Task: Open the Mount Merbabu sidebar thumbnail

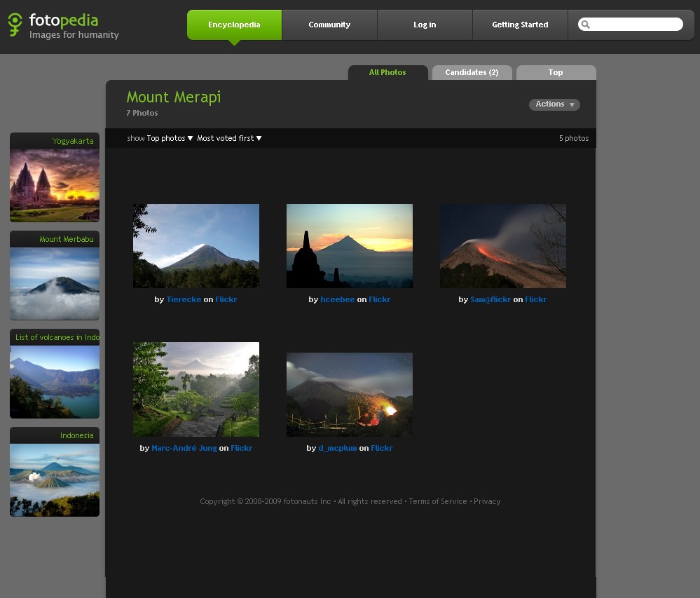Action: tap(55, 283)
